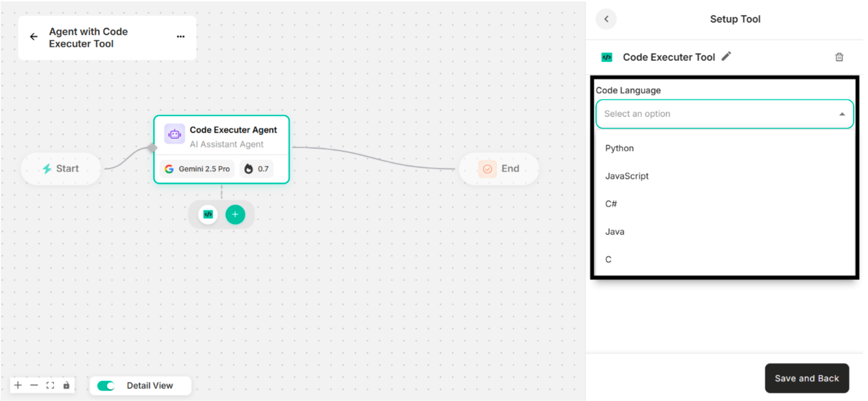This screenshot has width=868, height=401.
Task: Click the Save and Back button
Action: pyautogui.click(x=807, y=378)
